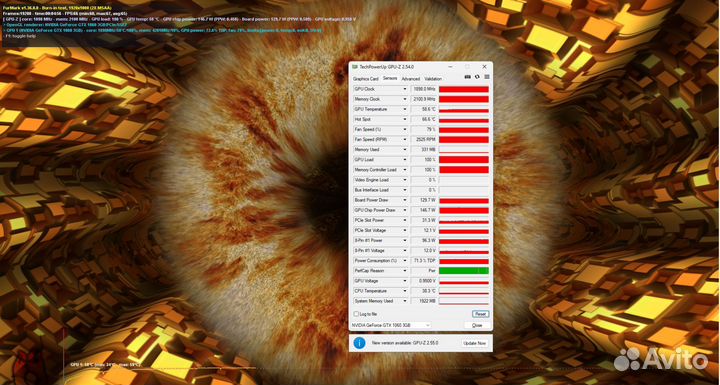Click the Update Now button
Screen dimensions: 720x385
475,343
